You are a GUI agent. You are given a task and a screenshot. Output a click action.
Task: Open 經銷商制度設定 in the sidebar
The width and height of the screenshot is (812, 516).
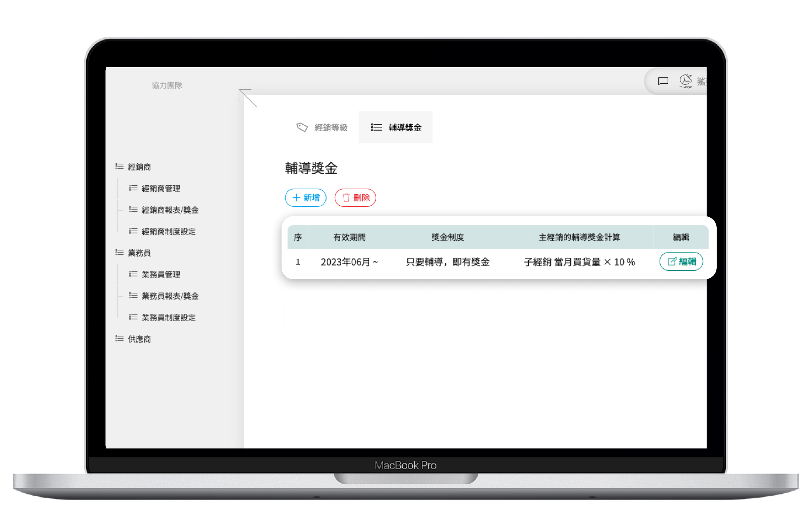[169, 231]
